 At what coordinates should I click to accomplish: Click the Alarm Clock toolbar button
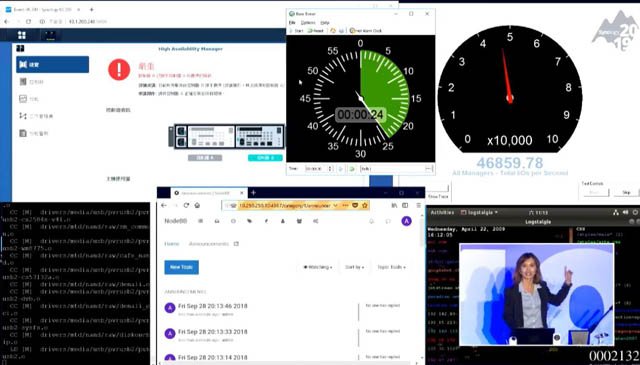point(366,31)
